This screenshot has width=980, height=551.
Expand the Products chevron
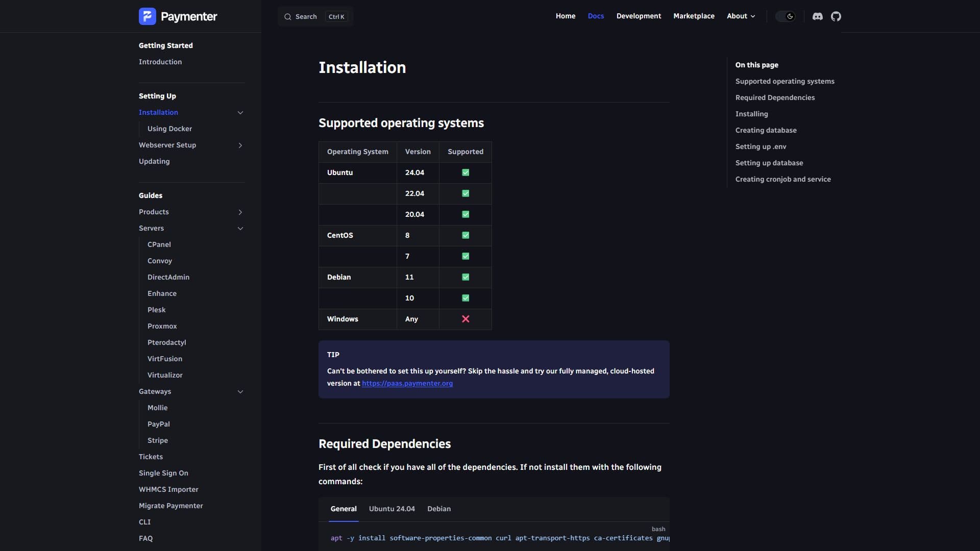click(x=240, y=212)
